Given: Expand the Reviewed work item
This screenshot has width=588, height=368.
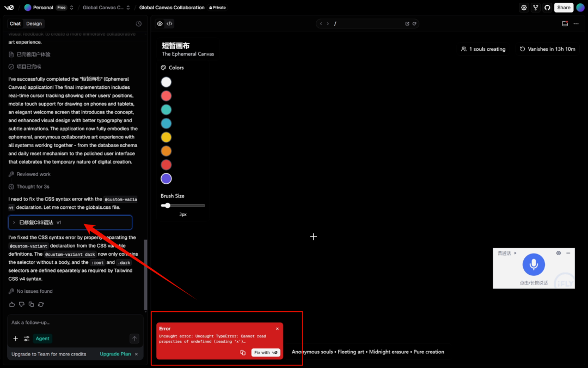Looking at the screenshot, I should coord(29,174).
